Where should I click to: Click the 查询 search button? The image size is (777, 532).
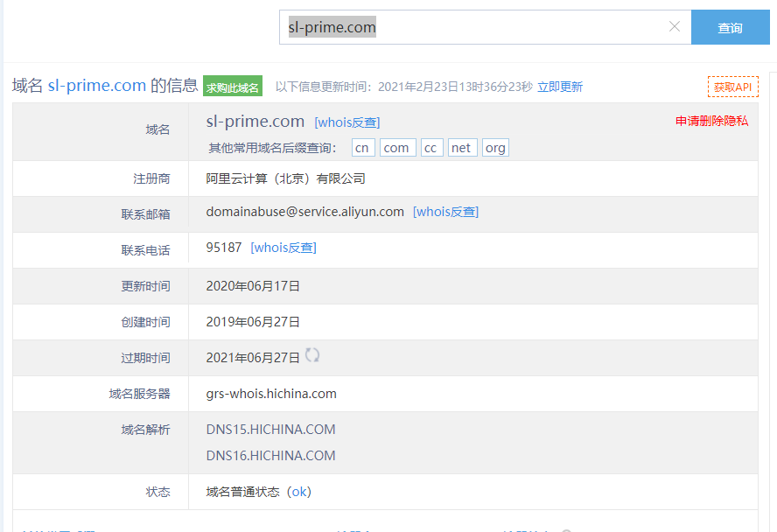(730, 28)
